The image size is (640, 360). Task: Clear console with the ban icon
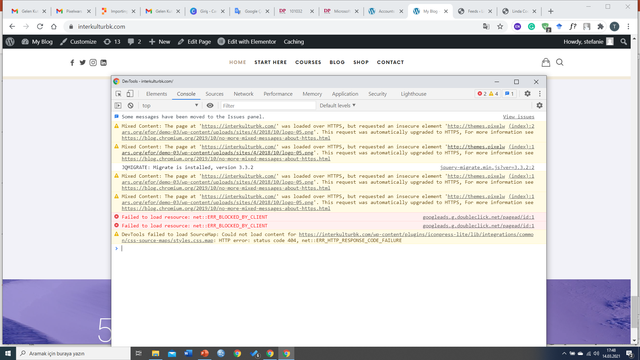click(x=130, y=105)
